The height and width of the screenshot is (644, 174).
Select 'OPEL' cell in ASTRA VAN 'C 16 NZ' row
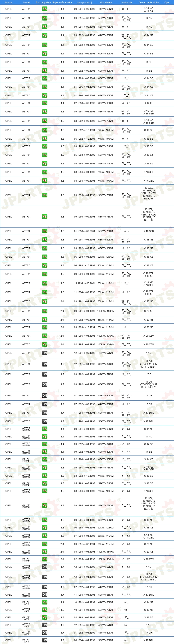pos(8,610)
